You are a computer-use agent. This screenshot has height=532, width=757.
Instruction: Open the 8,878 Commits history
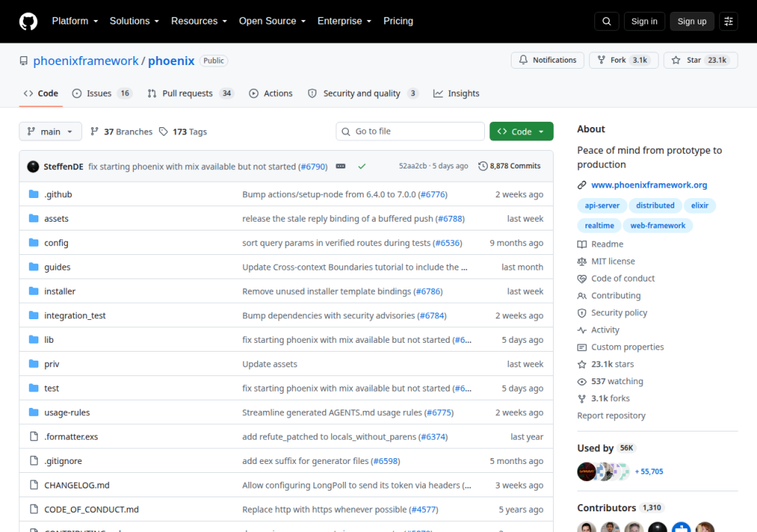tap(509, 166)
